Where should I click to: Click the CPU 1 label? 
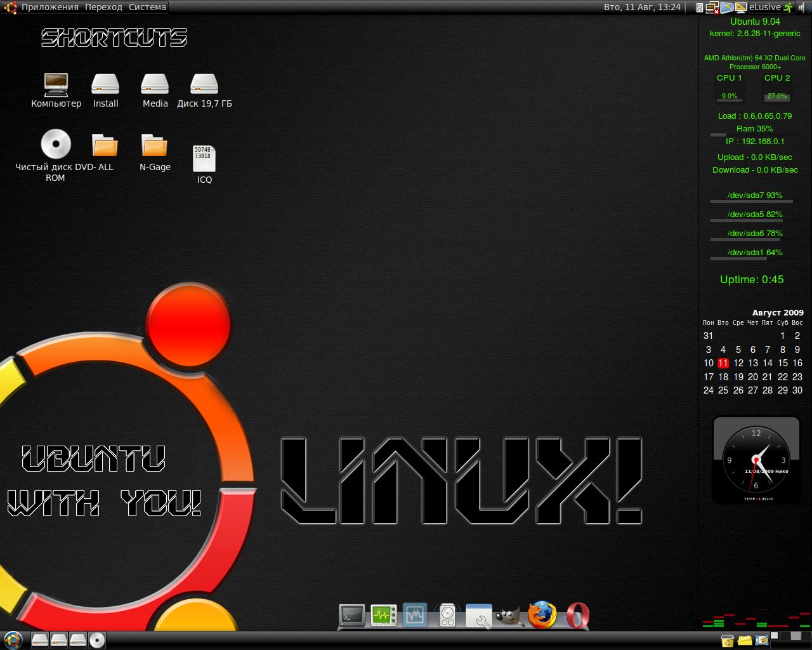coord(730,78)
